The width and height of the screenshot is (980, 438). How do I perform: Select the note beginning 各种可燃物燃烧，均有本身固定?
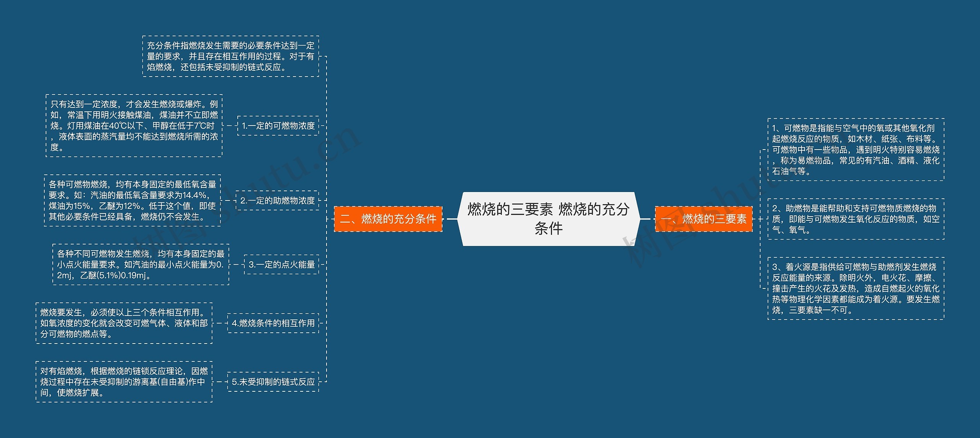pyautogui.click(x=132, y=200)
